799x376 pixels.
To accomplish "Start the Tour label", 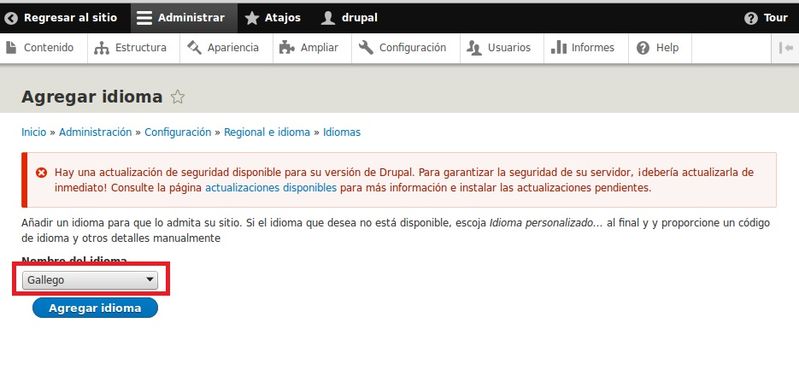I will pyautogui.click(x=776, y=18).
